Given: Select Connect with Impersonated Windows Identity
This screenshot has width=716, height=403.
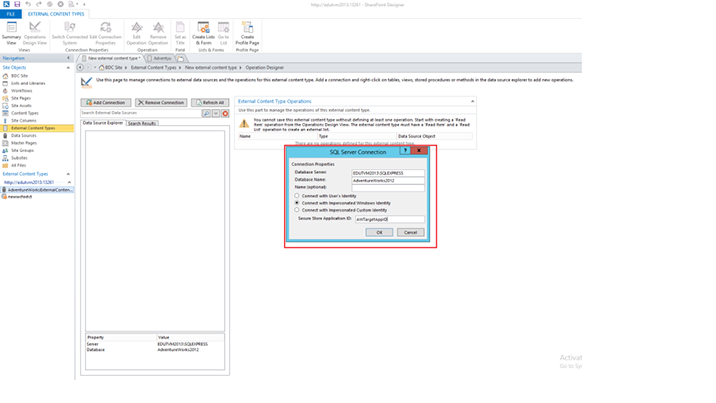Looking at the screenshot, I should point(297,203).
